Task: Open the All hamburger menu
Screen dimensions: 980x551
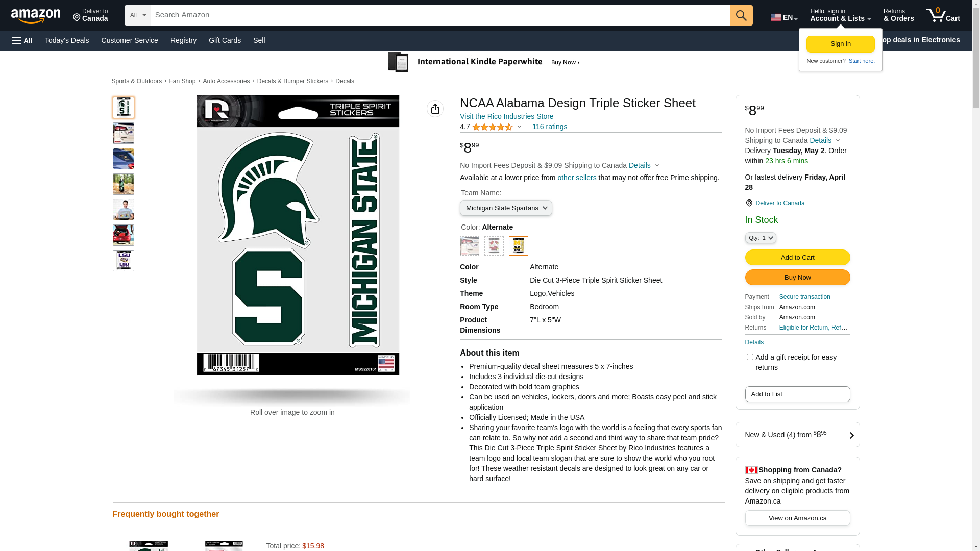Action: [x=22, y=40]
